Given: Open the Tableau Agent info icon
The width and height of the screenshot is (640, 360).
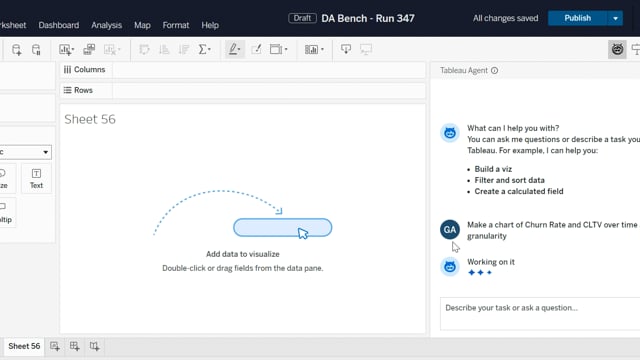Looking at the screenshot, I should point(494,71).
